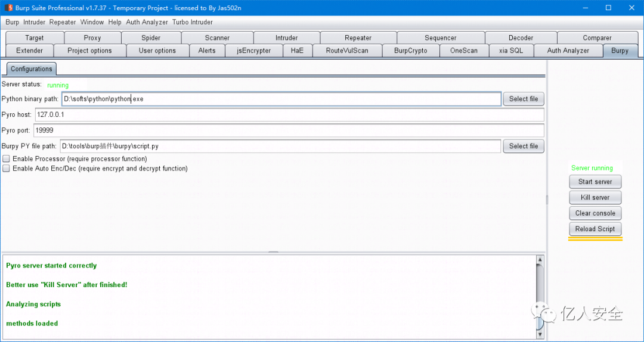
Task: Click the Pyro port field
Action: point(289,130)
